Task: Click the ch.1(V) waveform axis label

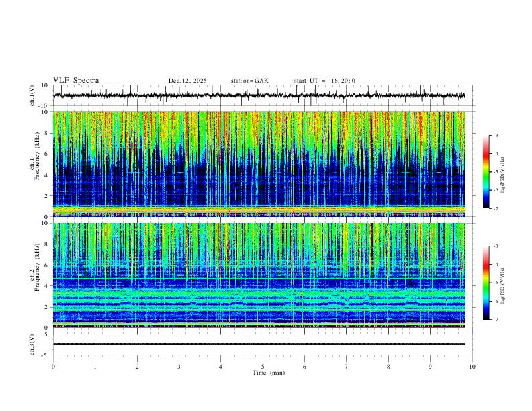Action: coord(32,95)
